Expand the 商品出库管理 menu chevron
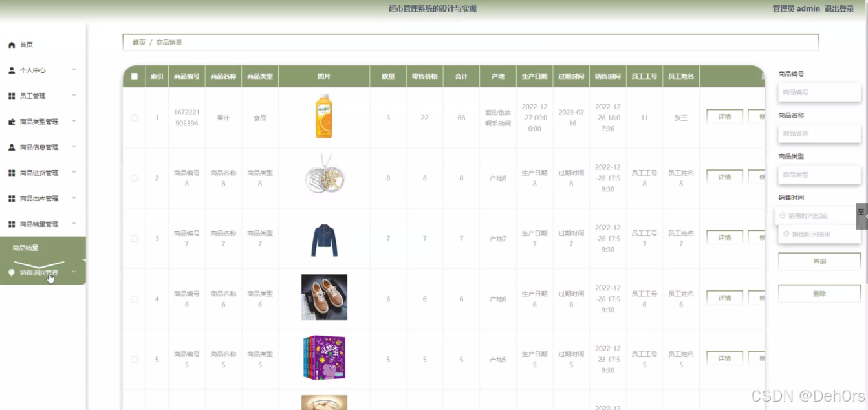868x410 pixels. coord(74,197)
